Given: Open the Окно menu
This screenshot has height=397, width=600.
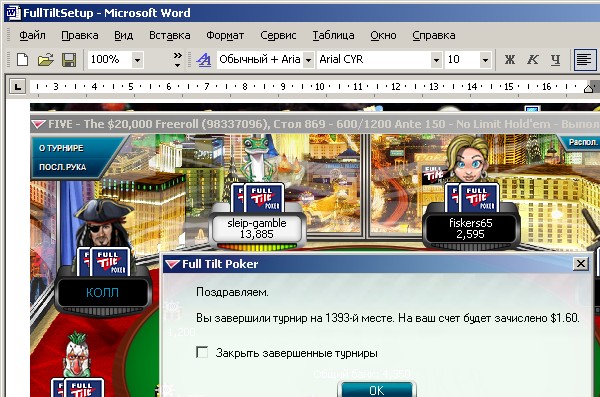Looking at the screenshot, I should tap(383, 35).
